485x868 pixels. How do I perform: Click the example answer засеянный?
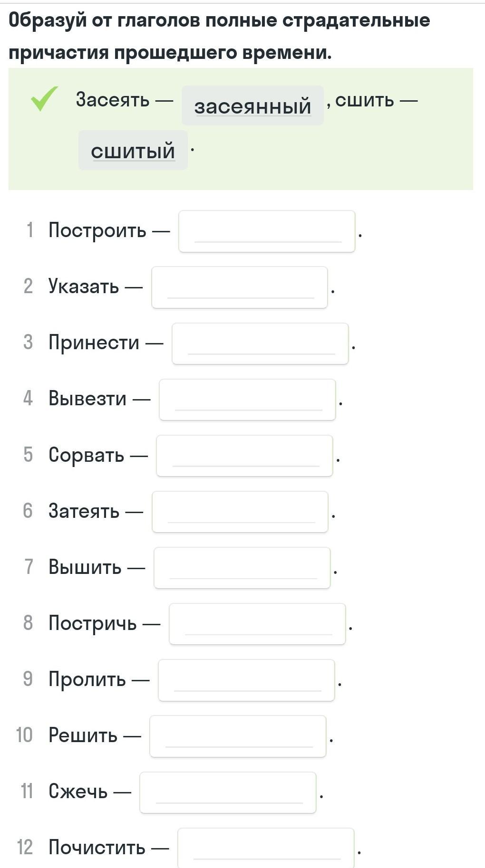[x=252, y=105]
